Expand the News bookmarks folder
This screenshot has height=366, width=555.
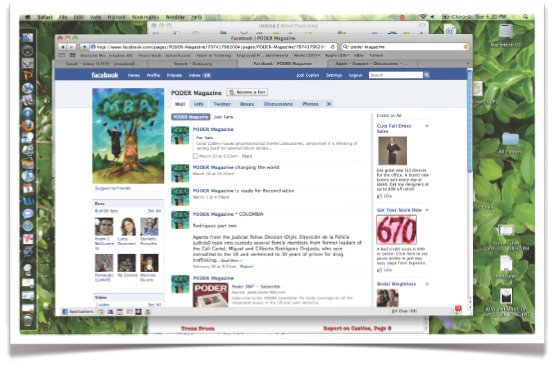(x=307, y=55)
